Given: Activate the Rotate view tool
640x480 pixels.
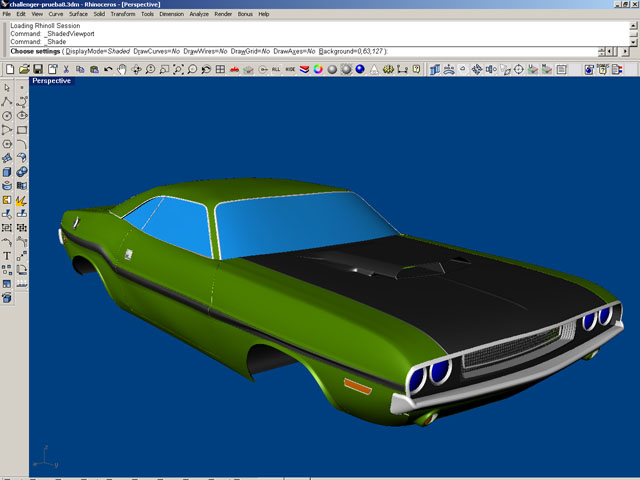Looking at the screenshot, I should [136, 69].
